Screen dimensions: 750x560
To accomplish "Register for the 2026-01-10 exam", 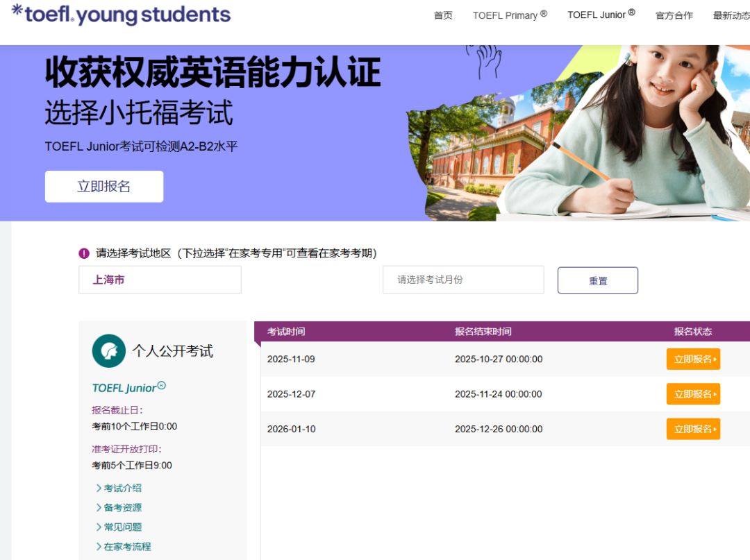I will (x=693, y=429).
